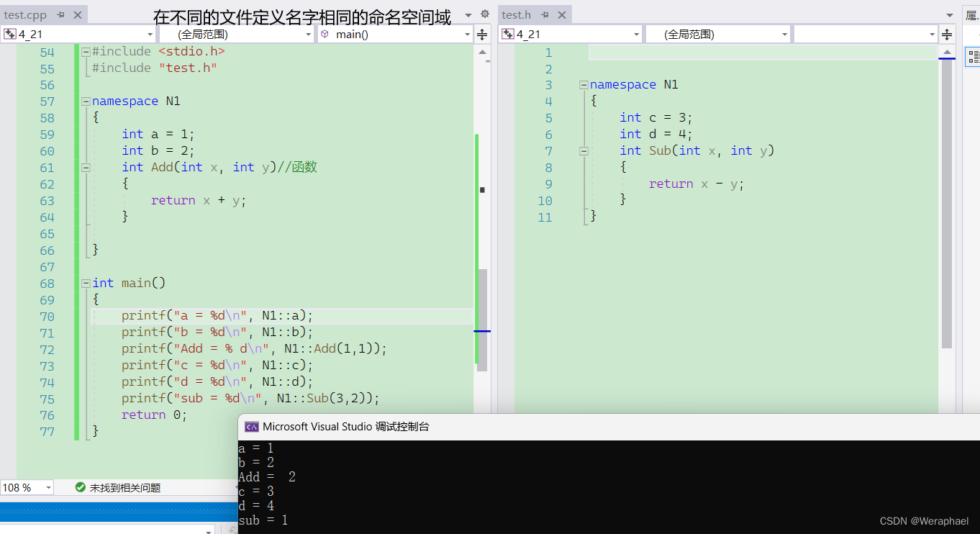Switch to the test.cpp editor tab
The image size is (980, 534).
[25, 14]
